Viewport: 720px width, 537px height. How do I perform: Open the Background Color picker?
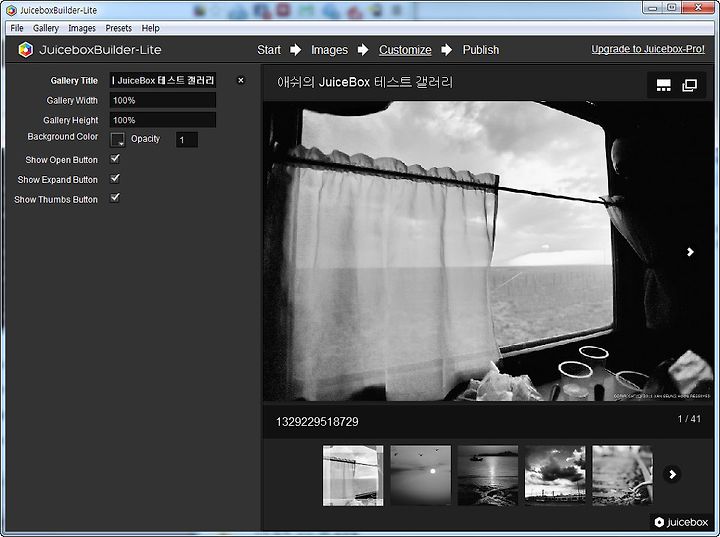(x=117, y=139)
